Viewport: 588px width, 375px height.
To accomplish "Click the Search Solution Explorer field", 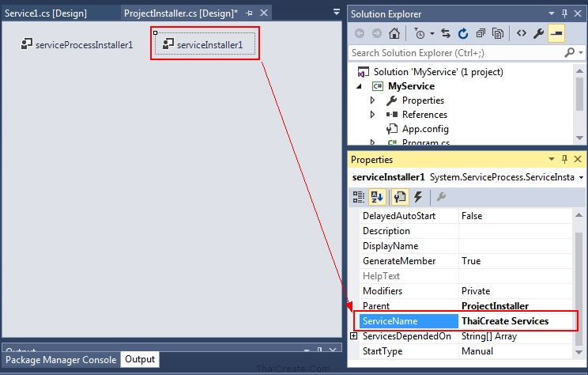I will click(x=456, y=53).
